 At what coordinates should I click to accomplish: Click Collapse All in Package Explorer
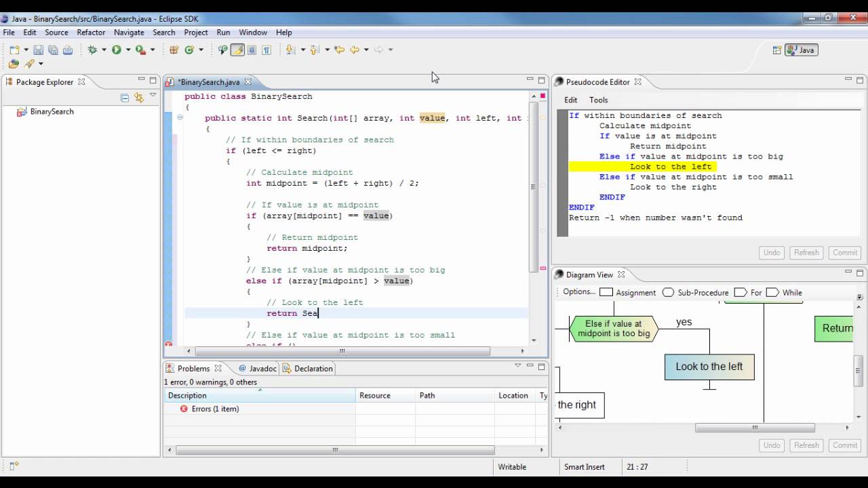pyautogui.click(x=125, y=98)
